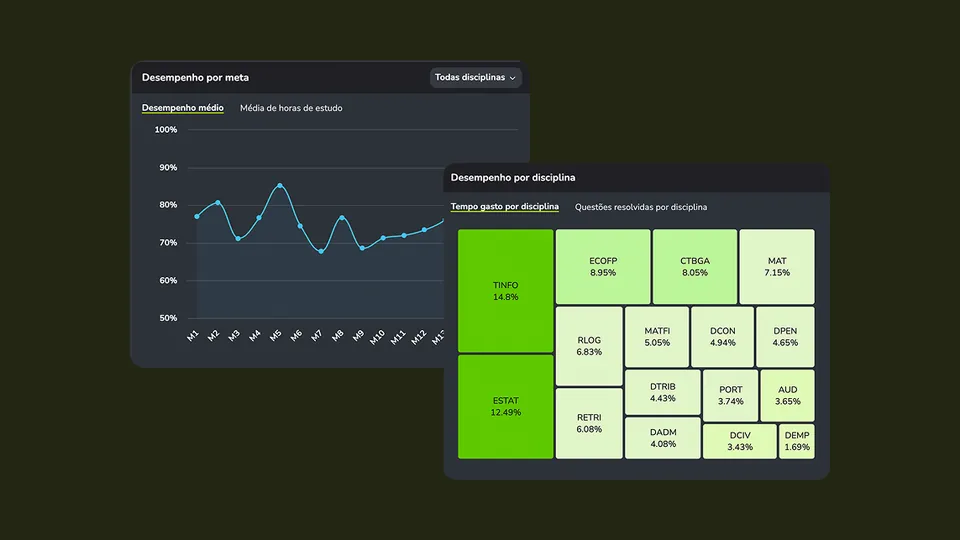Click the M1 data point on line chart
Screen dimensions: 960x540
click(197, 216)
